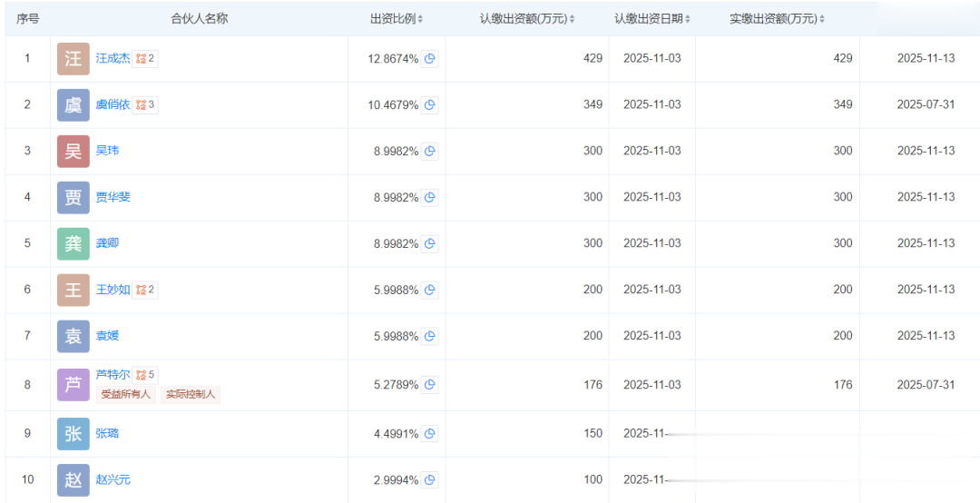The image size is (980, 503).
Task: Select the 5.2789% ratio value
Action: point(397,385)
